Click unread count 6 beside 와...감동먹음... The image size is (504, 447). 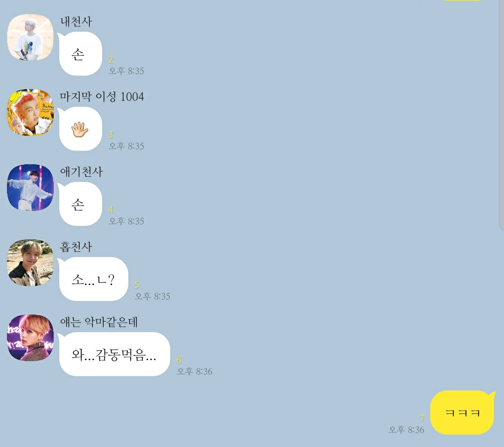click(x=179, y=360)
